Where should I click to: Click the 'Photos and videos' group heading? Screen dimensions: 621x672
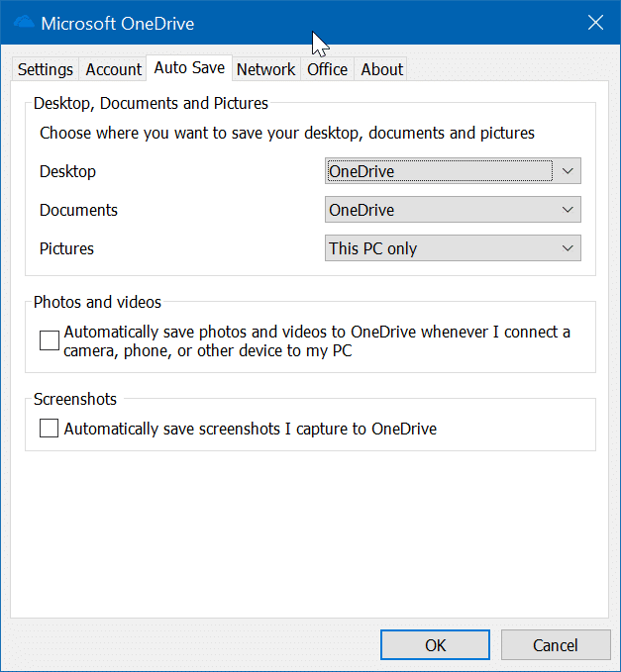point(97,302)
